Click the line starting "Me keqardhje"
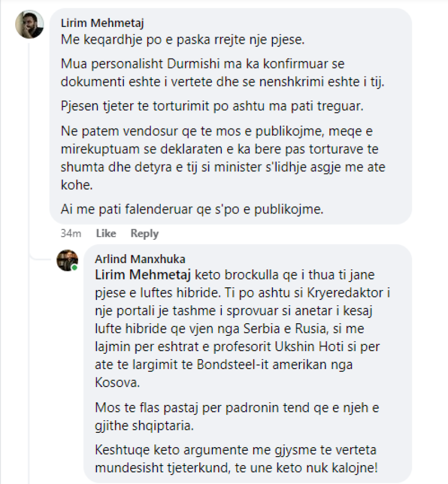This screenshot has height=484, width=448. pos(183,39)
